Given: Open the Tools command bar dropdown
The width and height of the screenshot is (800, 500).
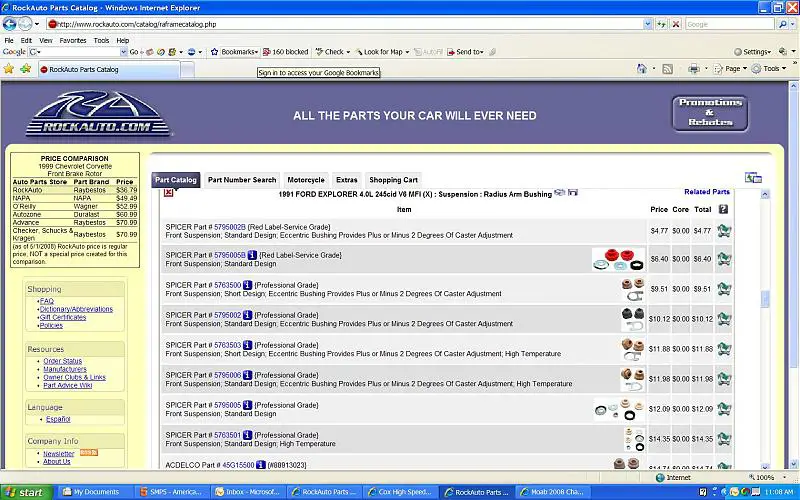Looking at the screenshot, I should coord(769,68).
